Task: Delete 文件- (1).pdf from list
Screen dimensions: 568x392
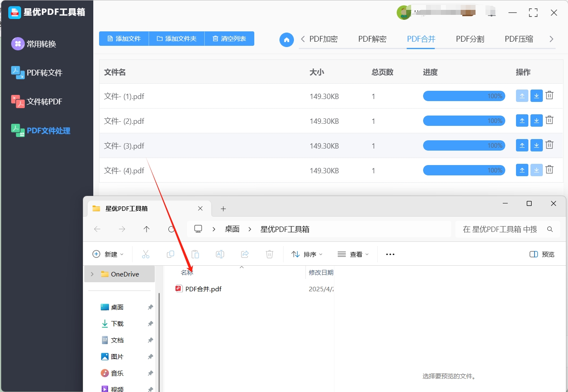Action: tap(549, 95)
